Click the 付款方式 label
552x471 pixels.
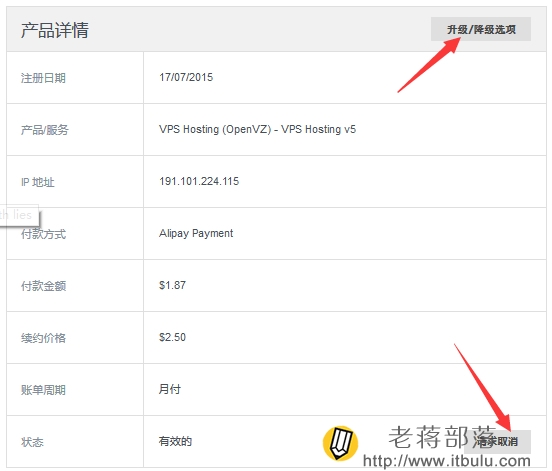click(x=43, y=234)
